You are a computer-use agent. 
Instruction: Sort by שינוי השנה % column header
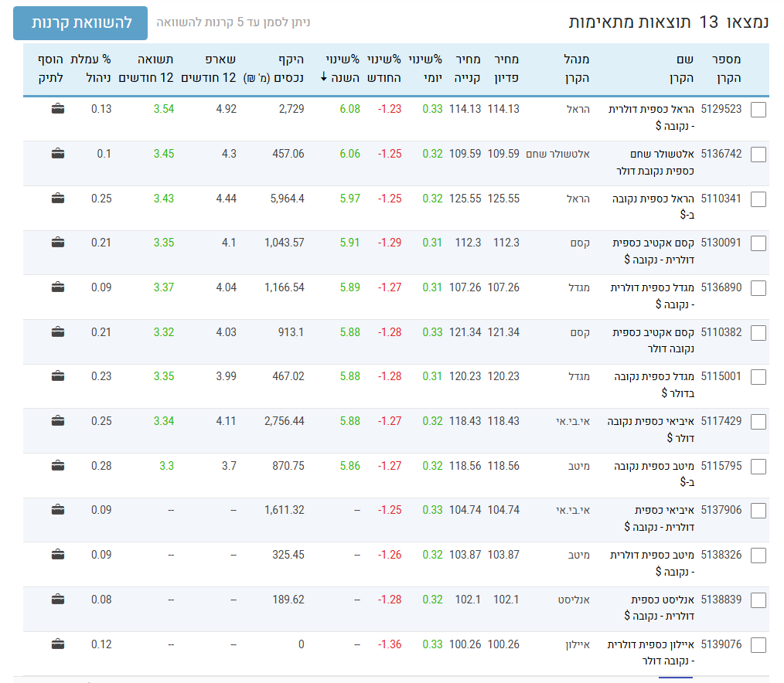click(x=339, y=69)
